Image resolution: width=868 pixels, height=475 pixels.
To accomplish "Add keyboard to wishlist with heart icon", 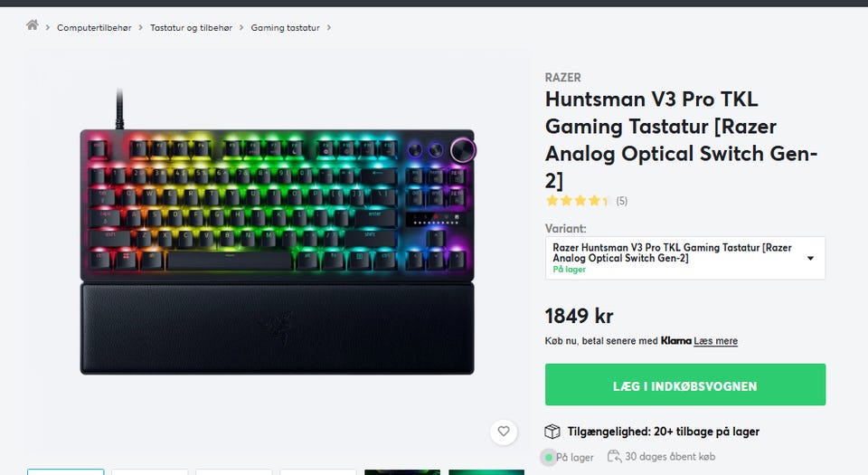I will (x=504, y=432).
